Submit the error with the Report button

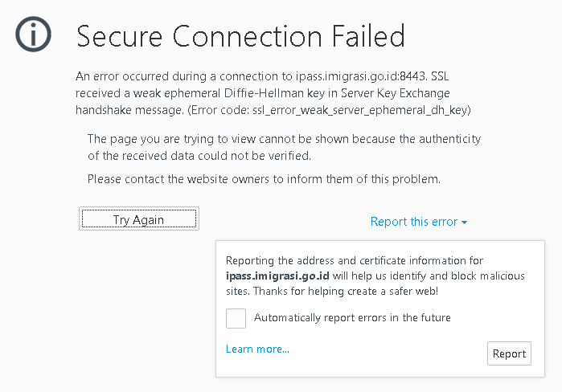coord(509,353)
